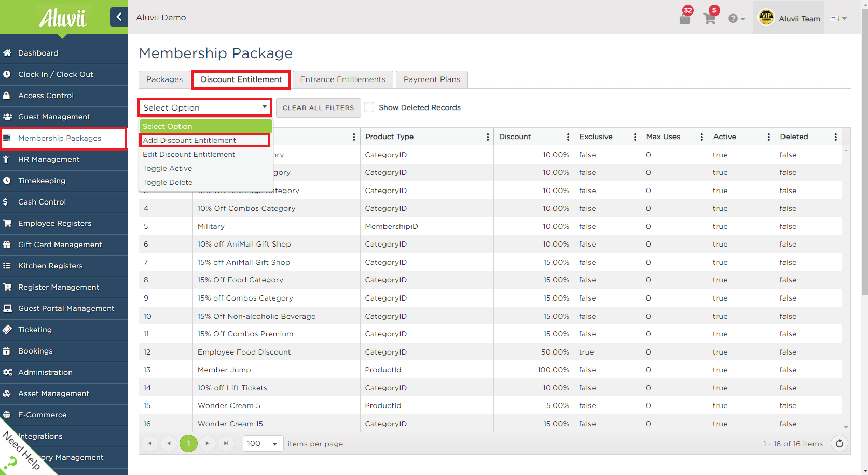The height and width of the screenshot is (475, 868).
Task: Click the Clock In / Clock Out clock icon
Action: tap(7, 74)
